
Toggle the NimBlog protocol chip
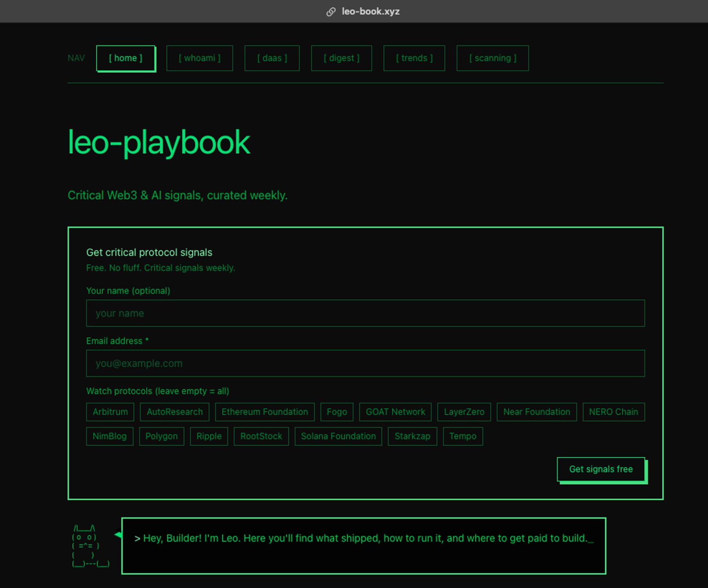[109, 437]
